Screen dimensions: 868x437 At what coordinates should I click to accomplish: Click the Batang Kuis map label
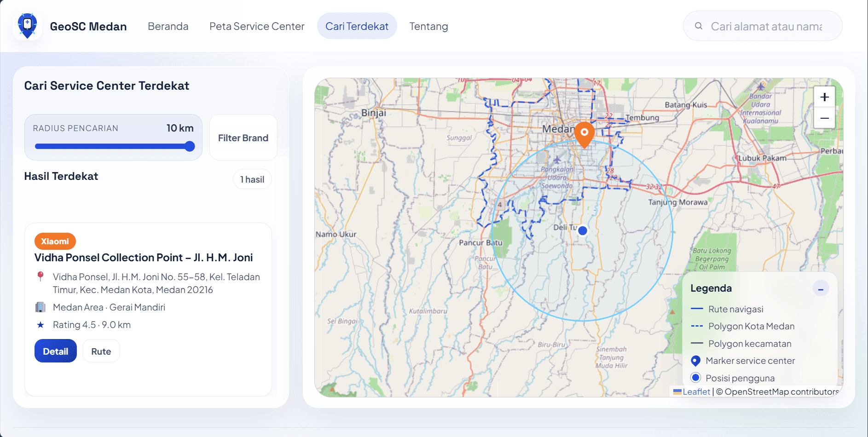[686, 105]
